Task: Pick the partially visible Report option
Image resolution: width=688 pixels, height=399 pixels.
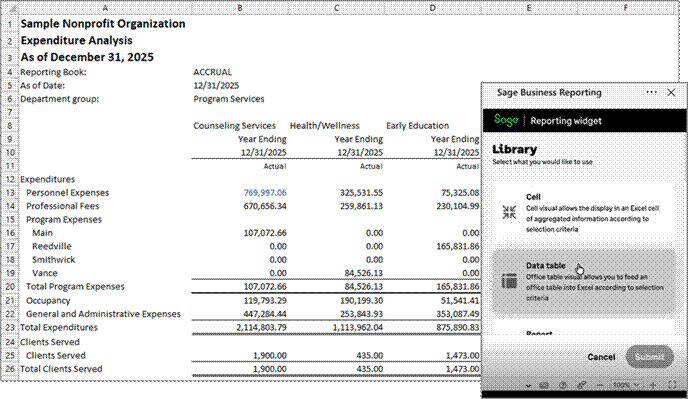Action: [539, 333]
